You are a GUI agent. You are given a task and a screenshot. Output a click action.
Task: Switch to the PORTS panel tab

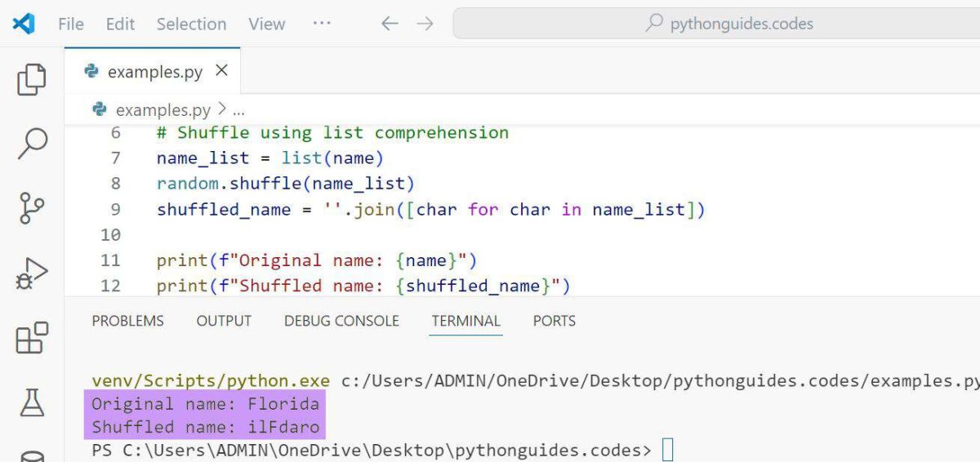[x=555, y=321]
